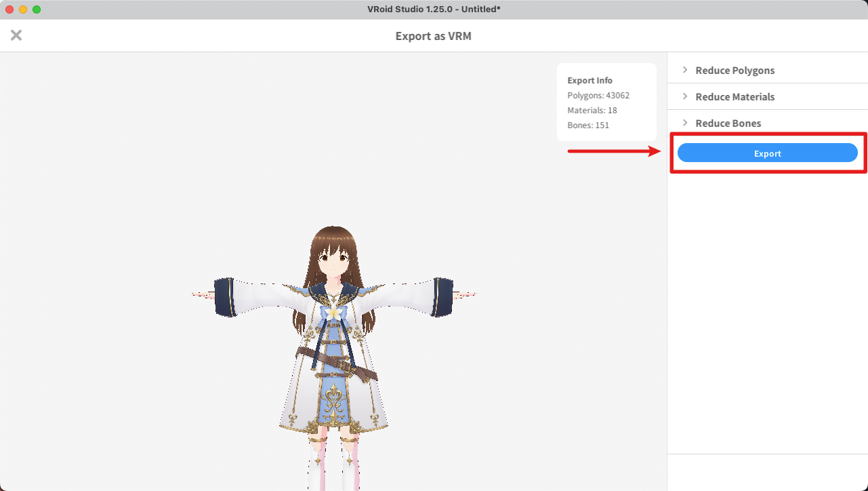Screen dimensions: 868x491
Task: Minimize window with yellow macOS button
Action: (23, 9)
